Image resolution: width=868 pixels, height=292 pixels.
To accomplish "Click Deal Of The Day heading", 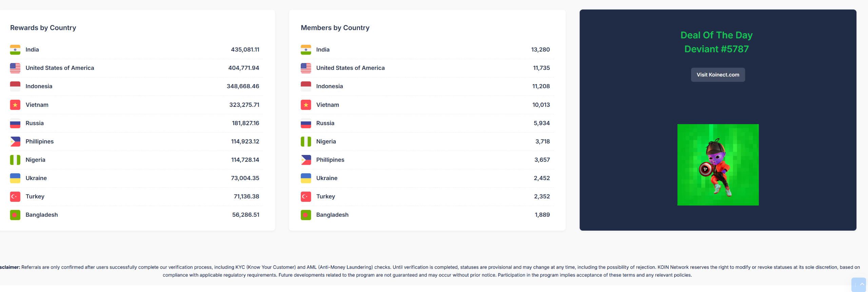I will coord(716,35).
